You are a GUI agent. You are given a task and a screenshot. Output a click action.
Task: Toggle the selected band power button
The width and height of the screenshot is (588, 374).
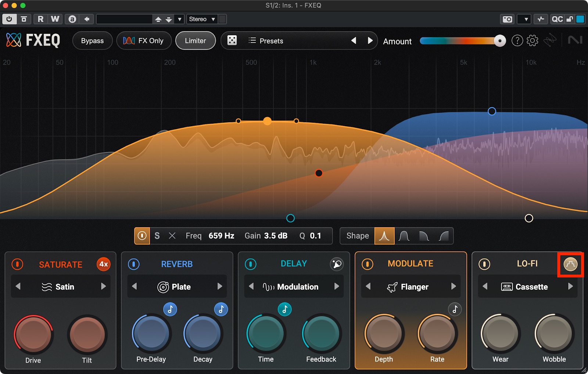pos(142,236)
